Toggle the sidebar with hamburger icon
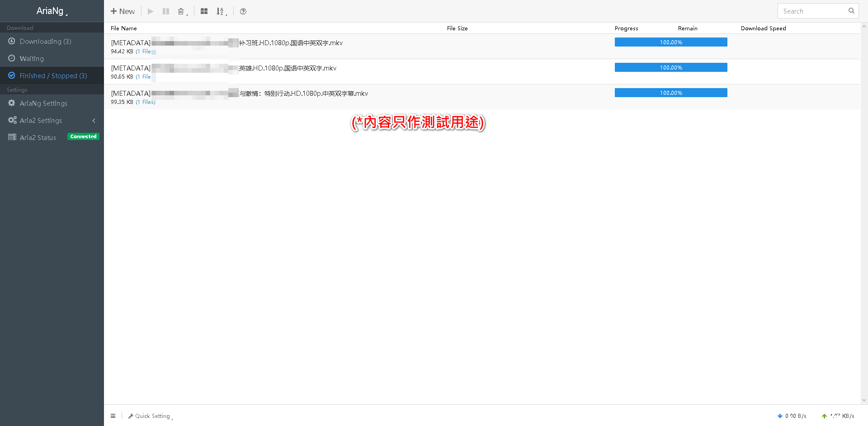Screen dimensions: 868x426 point(113,416)
